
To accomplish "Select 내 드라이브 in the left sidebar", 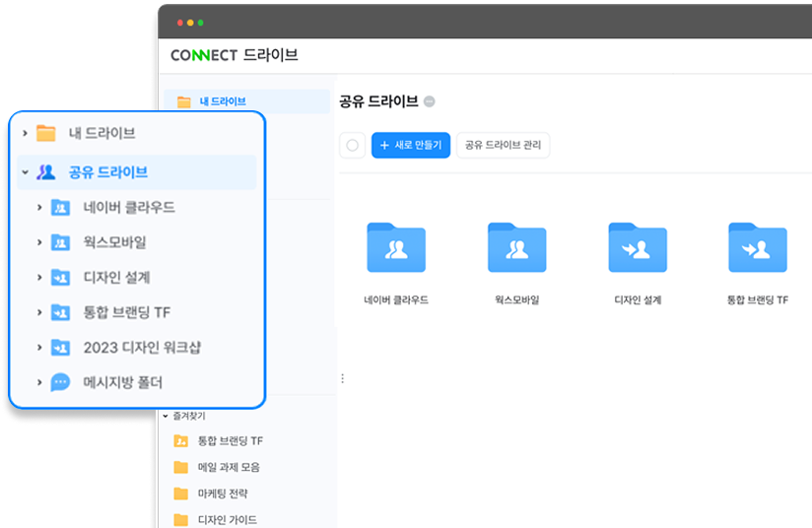I will coord(222,101).
